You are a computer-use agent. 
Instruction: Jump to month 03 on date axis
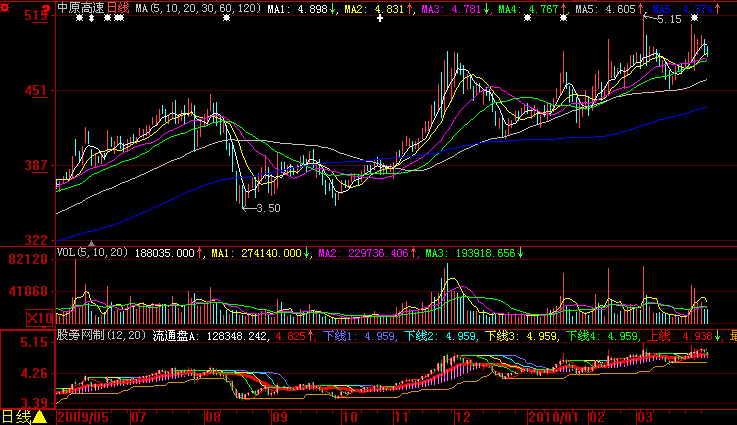645,417
